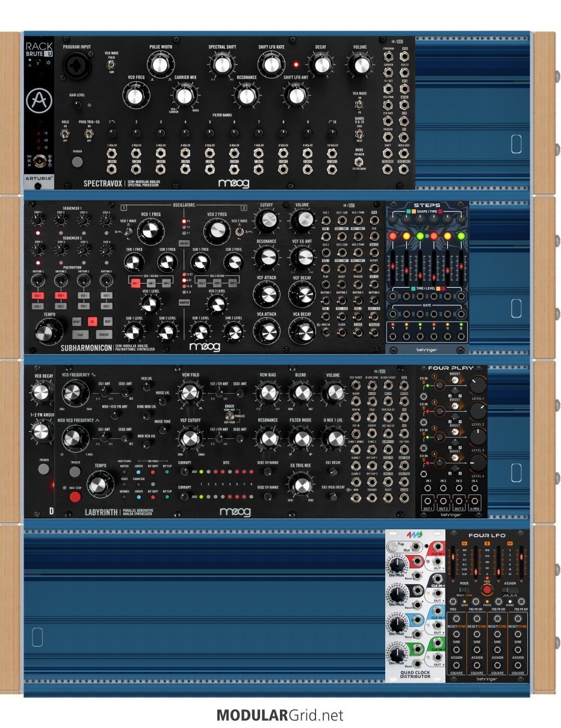561x728 pixels.
Task: Flip the VCA Mode switch on Spectravox
Action: point(360,105)
